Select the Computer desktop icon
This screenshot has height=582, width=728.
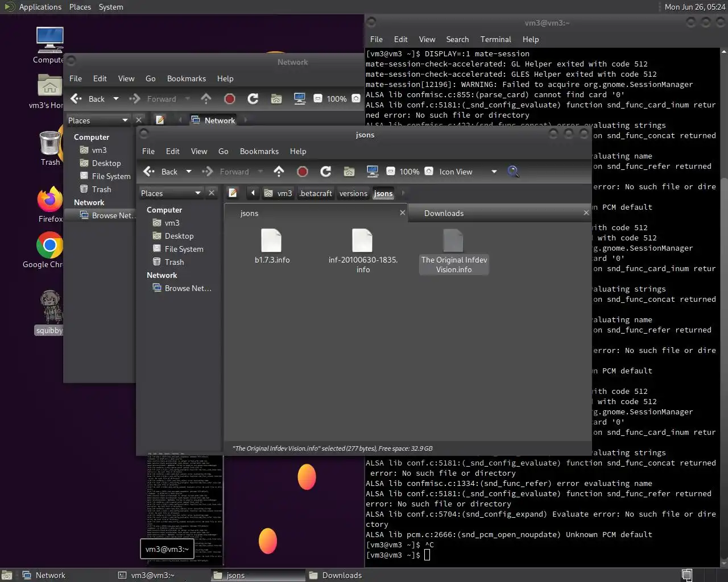[48, 45]
